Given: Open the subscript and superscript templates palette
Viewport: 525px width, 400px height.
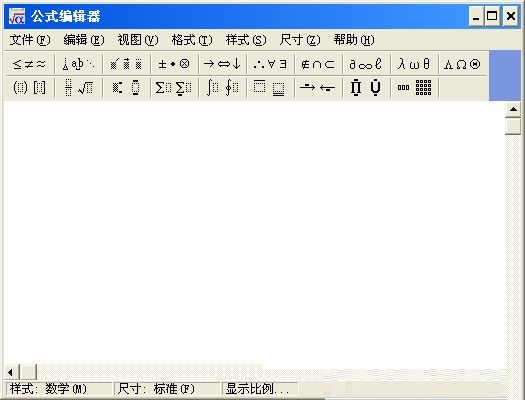Looking at the screenshot, I should coord(127,88).
